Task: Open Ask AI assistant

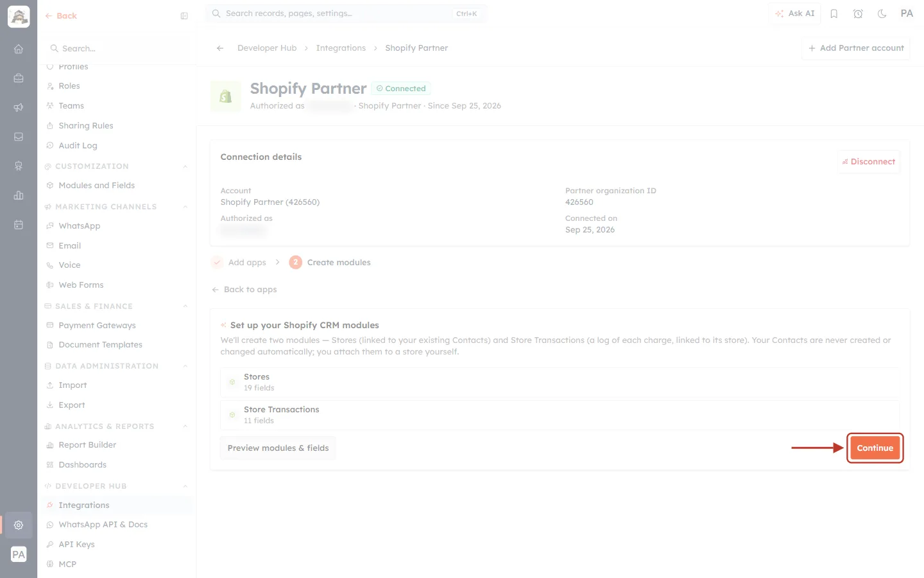Action: click(x=794, y=13)
